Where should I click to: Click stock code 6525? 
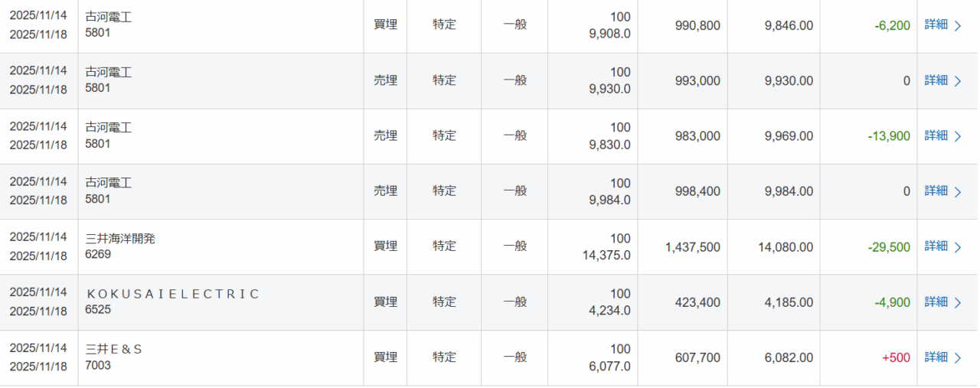point(98,310)
